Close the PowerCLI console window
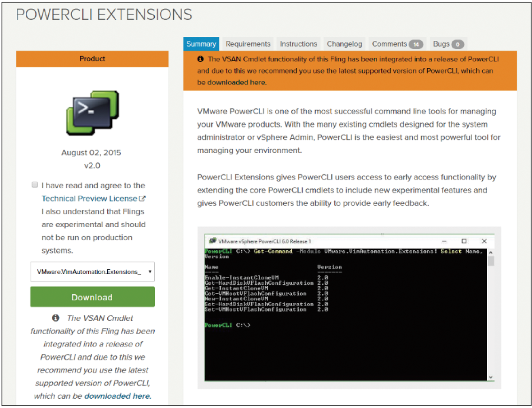This screenshot has height=408, width=532. [484, 241]
